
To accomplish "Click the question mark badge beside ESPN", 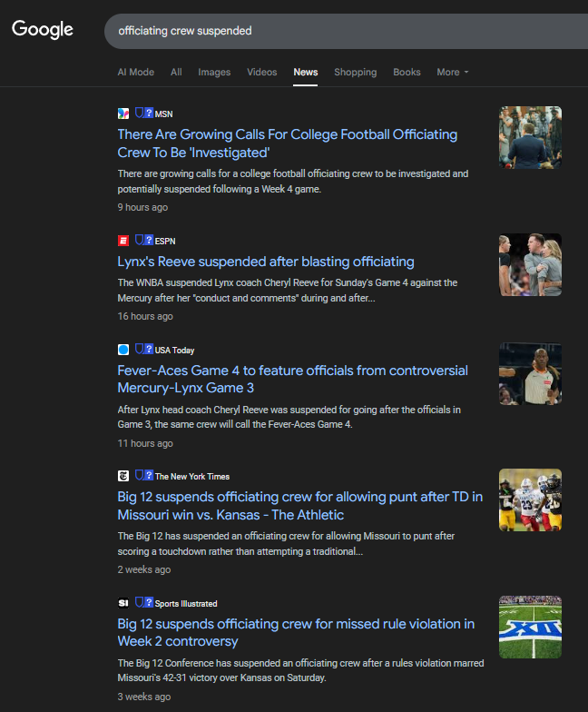I will pyautogui.click(x=149, y=241).
